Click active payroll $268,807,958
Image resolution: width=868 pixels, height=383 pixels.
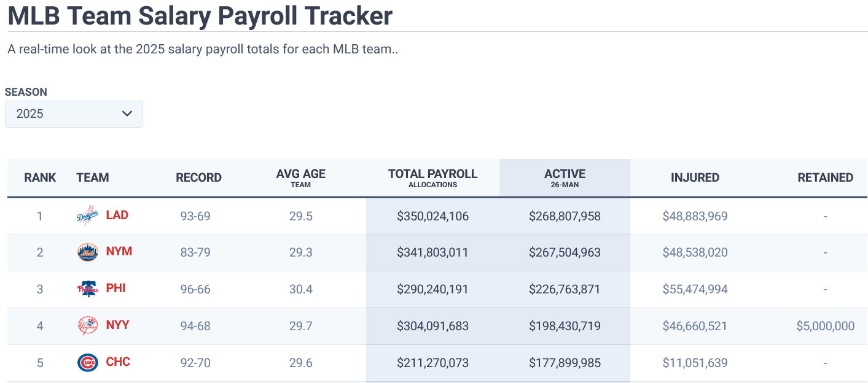[x=565, y=216]
